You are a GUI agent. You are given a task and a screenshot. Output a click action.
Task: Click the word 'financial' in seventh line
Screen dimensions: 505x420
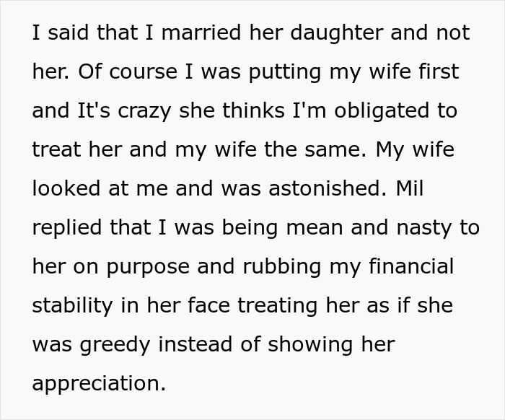point(411,266)
